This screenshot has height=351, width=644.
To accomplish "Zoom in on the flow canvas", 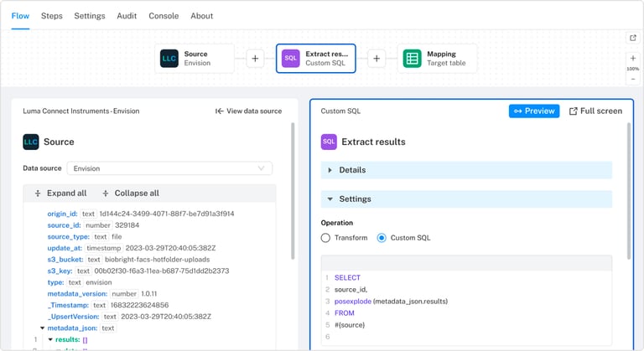I will point(632,58).
